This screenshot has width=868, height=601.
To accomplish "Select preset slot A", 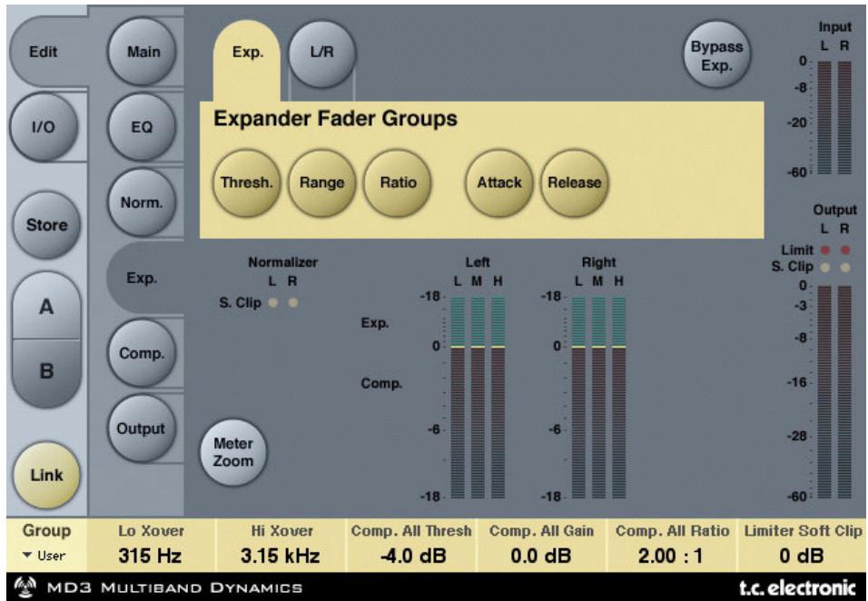I will [46, 307].
